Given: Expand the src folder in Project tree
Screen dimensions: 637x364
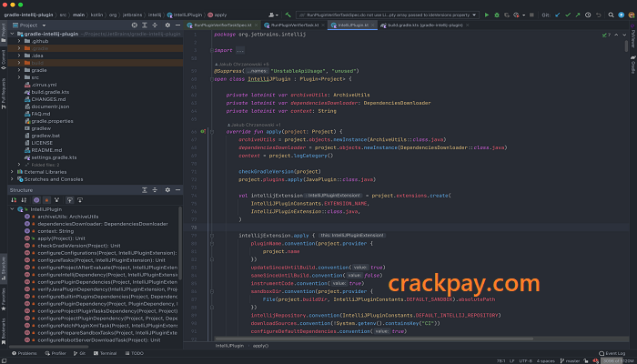Looking at the screenshot, I should pyautogui.click(x=19, y=77).
